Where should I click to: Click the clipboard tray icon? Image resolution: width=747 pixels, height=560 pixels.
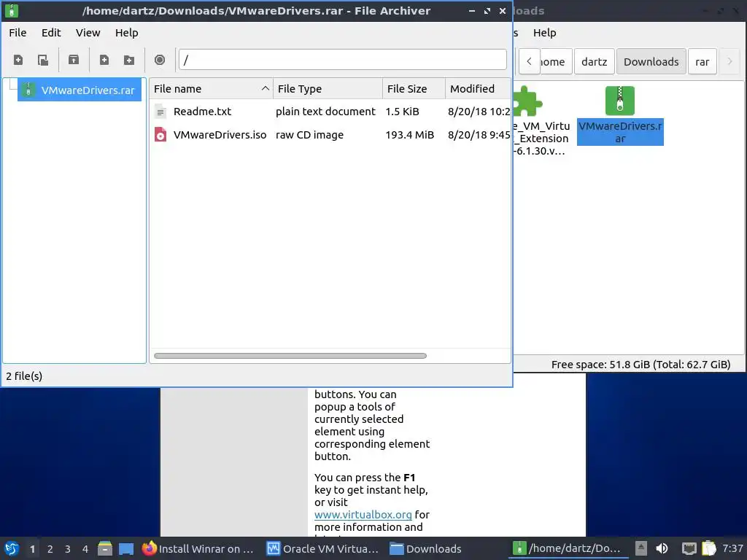709,548
